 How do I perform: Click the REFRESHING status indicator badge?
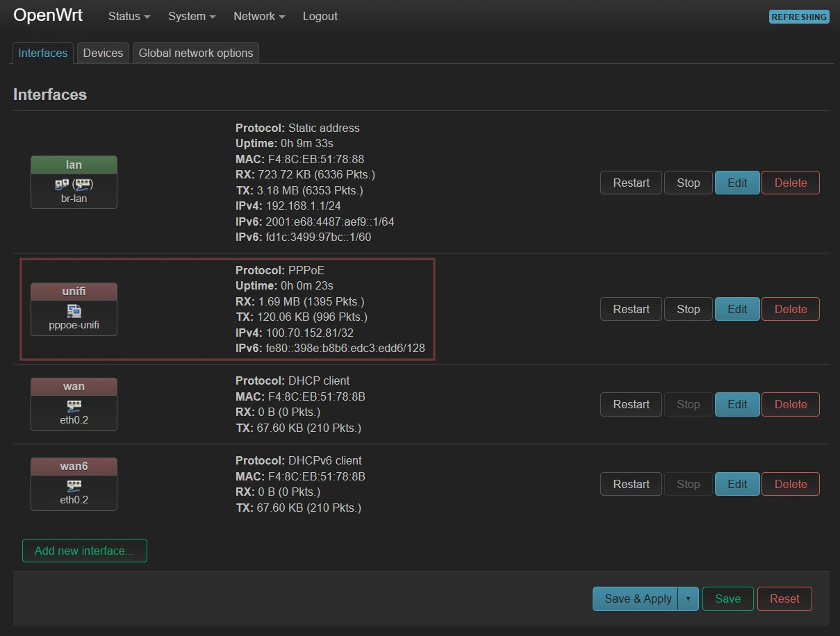[799, 17]
